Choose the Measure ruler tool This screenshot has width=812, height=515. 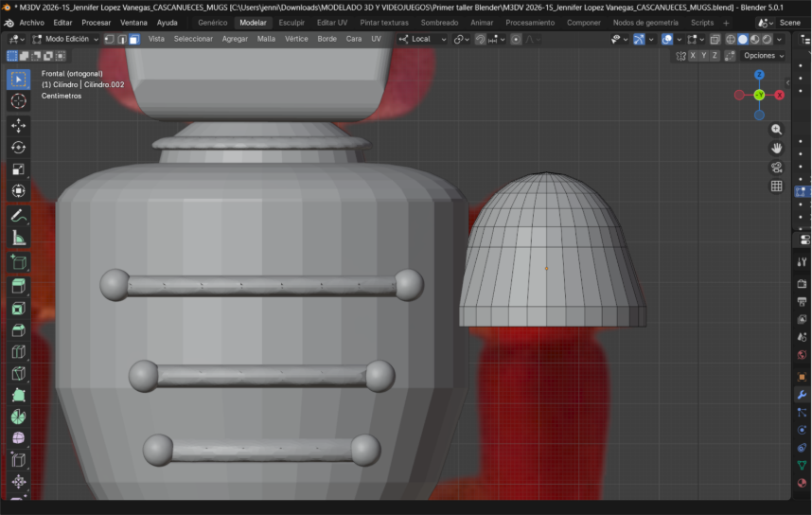point(18,239)
